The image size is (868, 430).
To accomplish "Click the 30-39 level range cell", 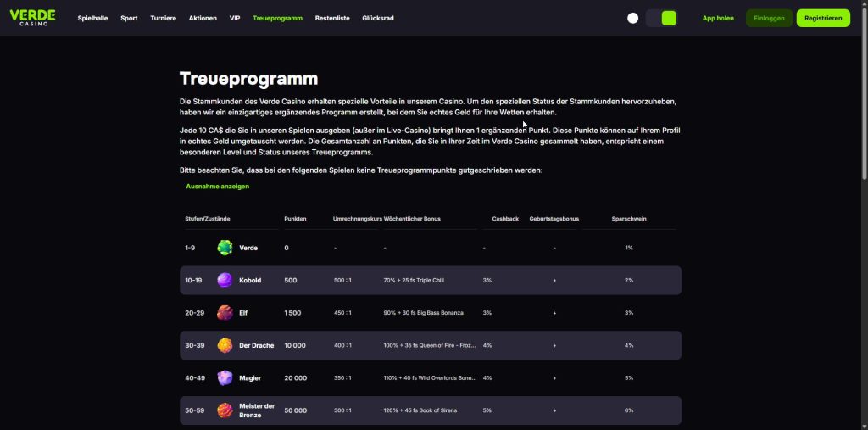I will (x=195, y=345).
